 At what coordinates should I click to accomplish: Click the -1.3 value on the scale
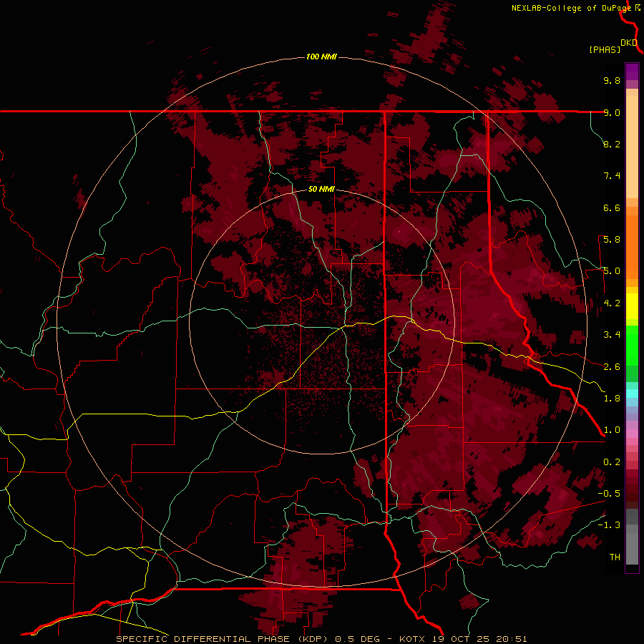tap(609, 525)
